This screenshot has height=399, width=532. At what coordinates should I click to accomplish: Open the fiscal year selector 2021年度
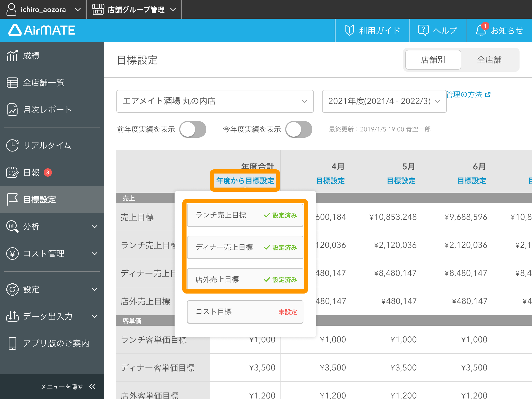pos(384,101)
